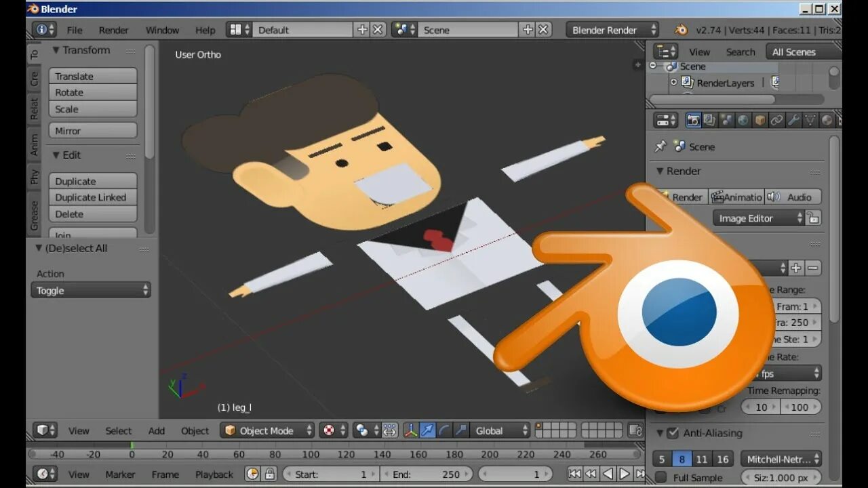Enable the Full Sample checkbox
This screenshot has width=868, height=488.
point(661,477)
